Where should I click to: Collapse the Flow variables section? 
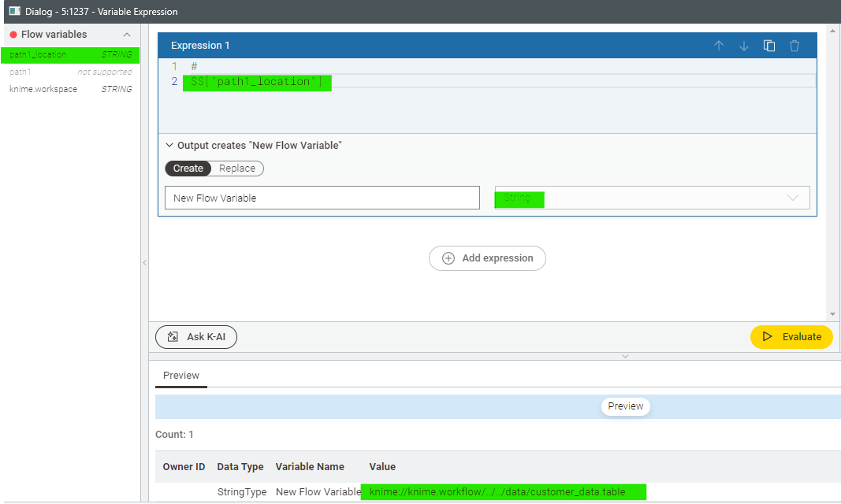click(x=126, y=35)
